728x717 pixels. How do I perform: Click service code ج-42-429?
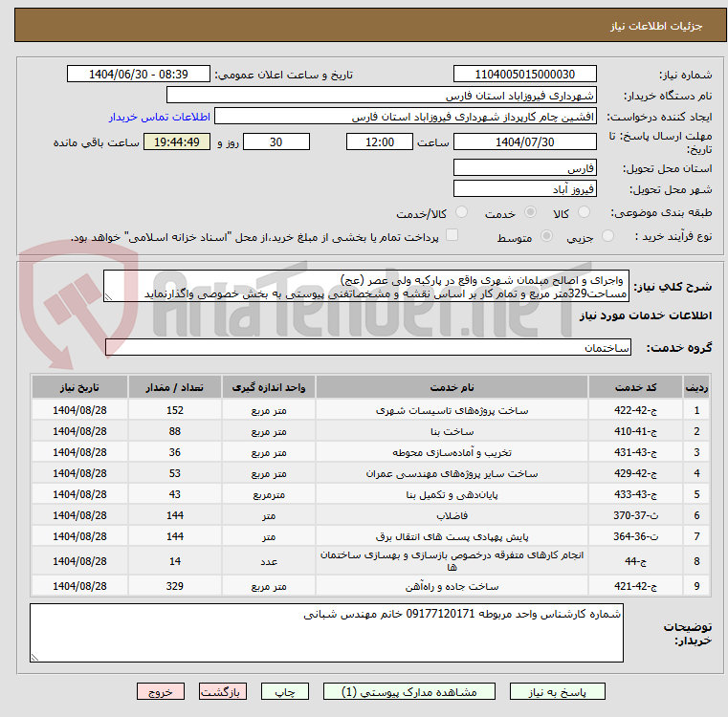coord(635,474)
